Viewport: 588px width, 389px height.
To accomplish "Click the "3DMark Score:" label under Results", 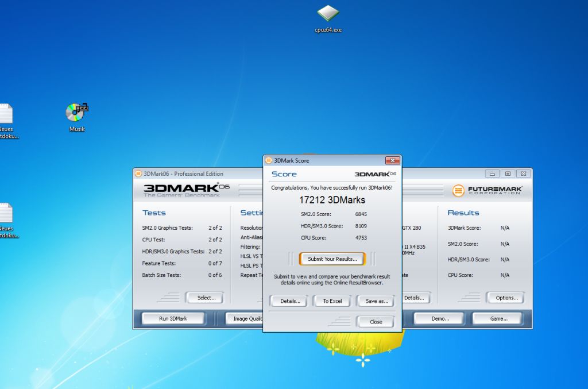I will point(464,228).
